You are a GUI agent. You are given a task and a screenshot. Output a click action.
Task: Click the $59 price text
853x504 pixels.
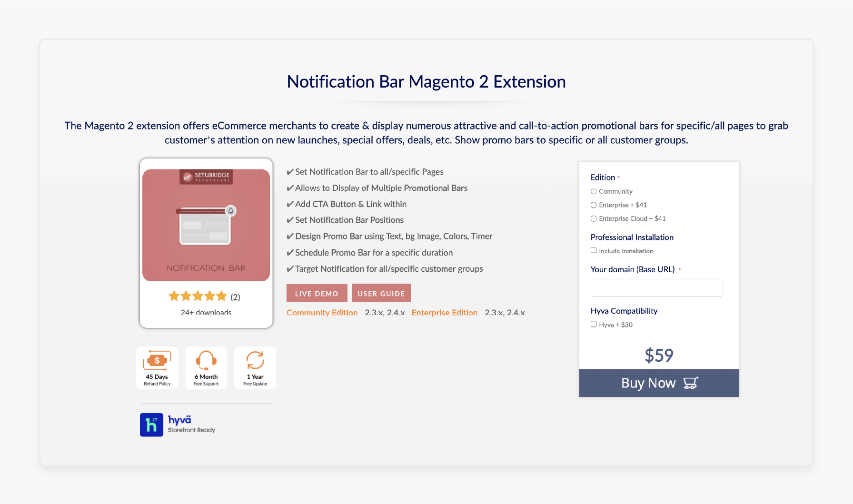[659, 356]
